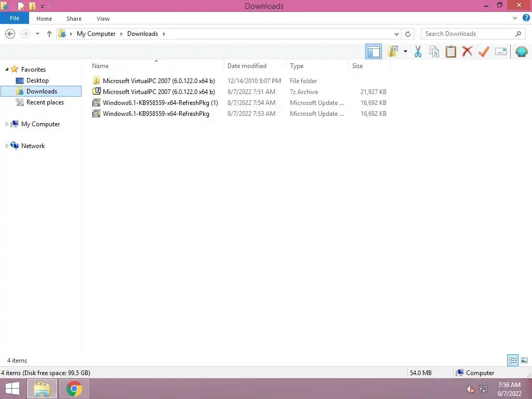Click Downloads folder icon in title bar
Image resolution: width=532 pixels, height=399 pixels.
[x=4, y=6]
